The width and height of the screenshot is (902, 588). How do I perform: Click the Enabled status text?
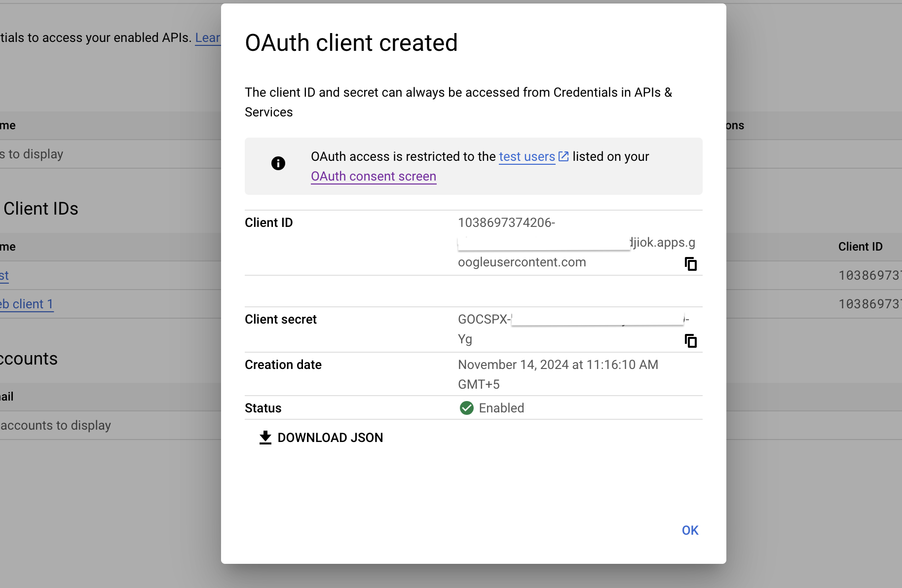pos(501,408)
